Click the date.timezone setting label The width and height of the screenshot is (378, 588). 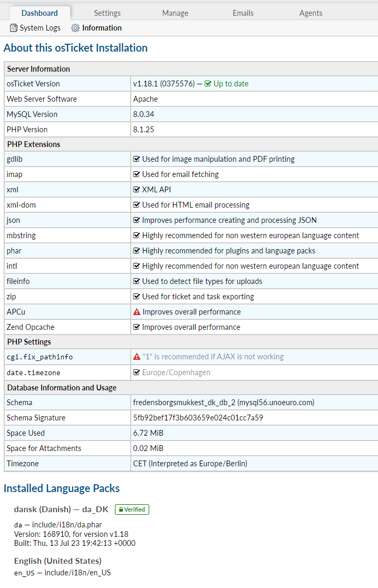pyautogui.click(x=33, y=373)
